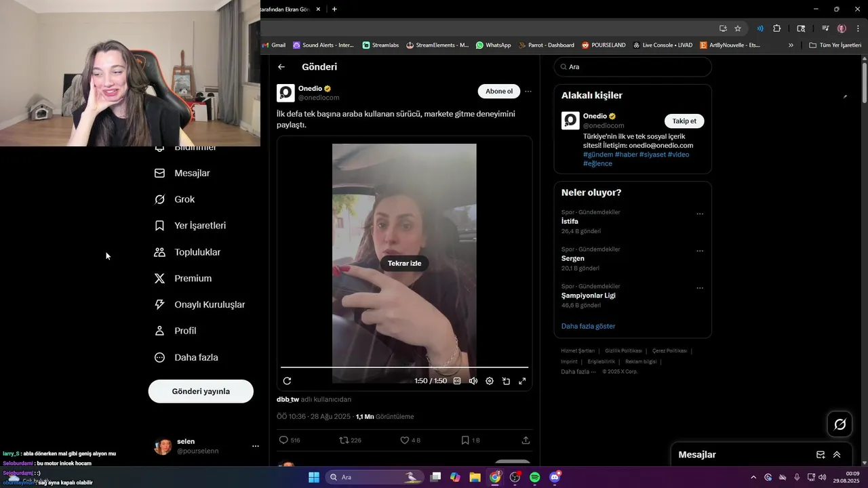Enter fullscreen video mode
Viewport: 868px width, 488px height.
(522, 381)
